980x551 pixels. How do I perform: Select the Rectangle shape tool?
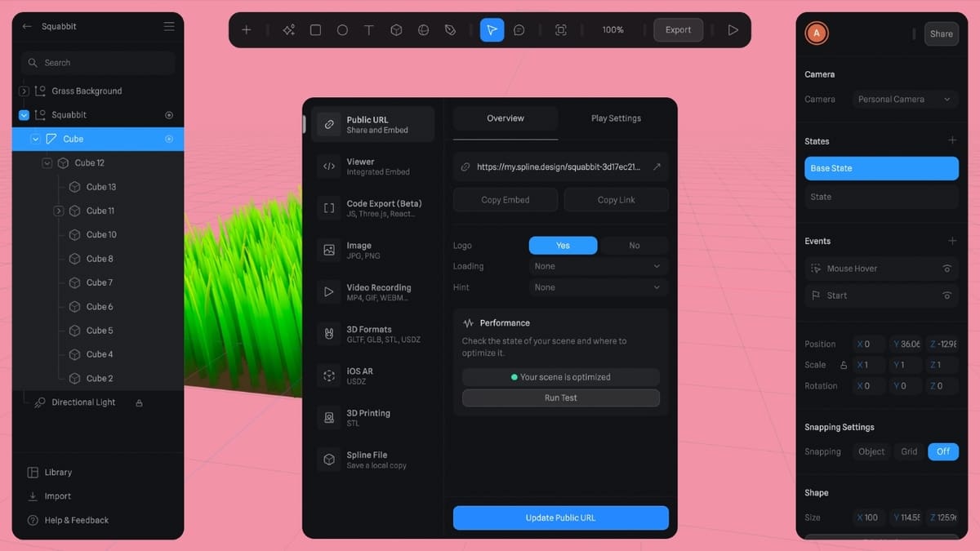pos(315,30)
